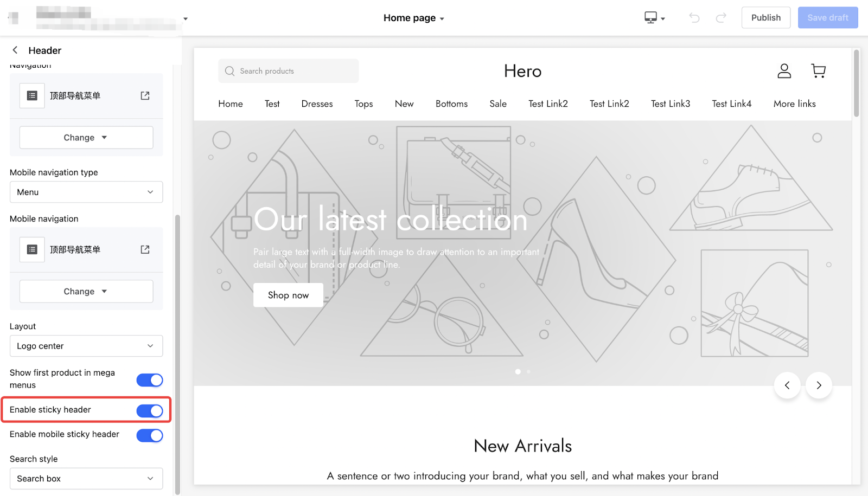Open external link for Mobile navigation menu

145,249
